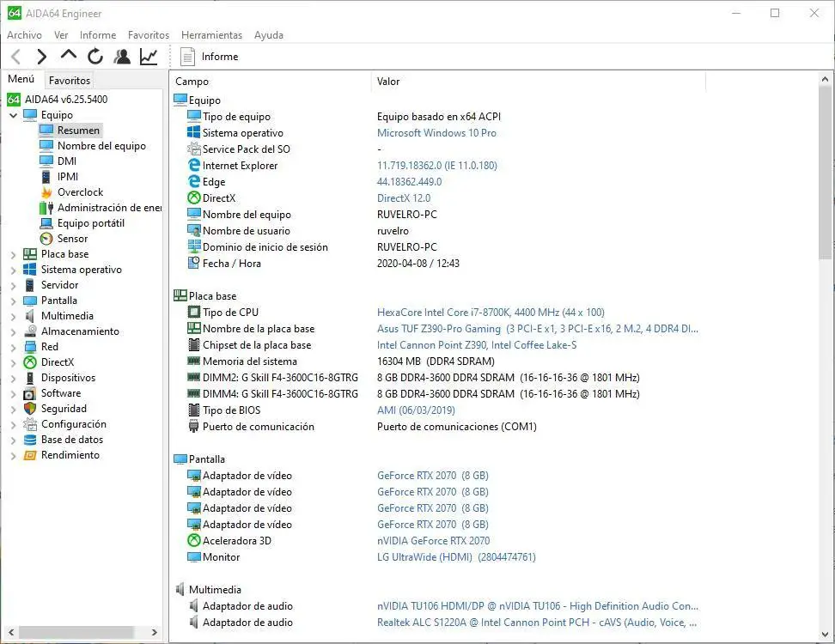Refresh the report with the circular arrow
Image resolution: width=835 pixels, height=644 pixels.
tap(95, 56)
